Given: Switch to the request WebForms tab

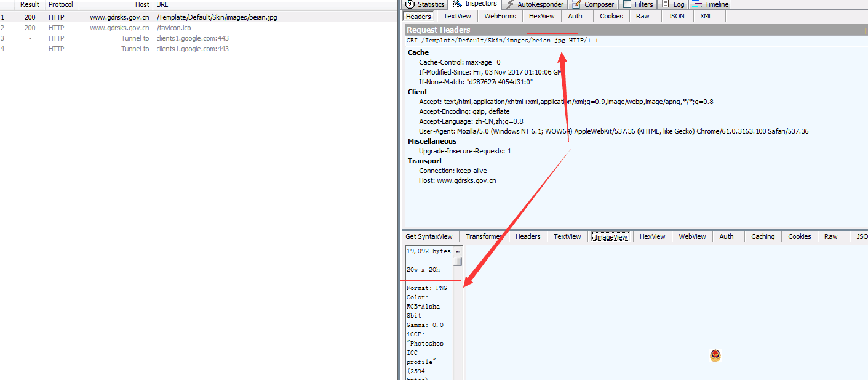Looking at the screenshot, I should pos(500,16).
